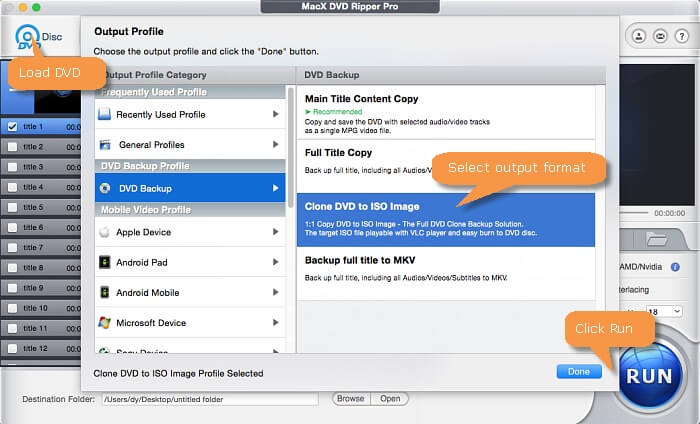700x424 pixels.
Task: Click the video preview area
Action: tap(657, 135)
